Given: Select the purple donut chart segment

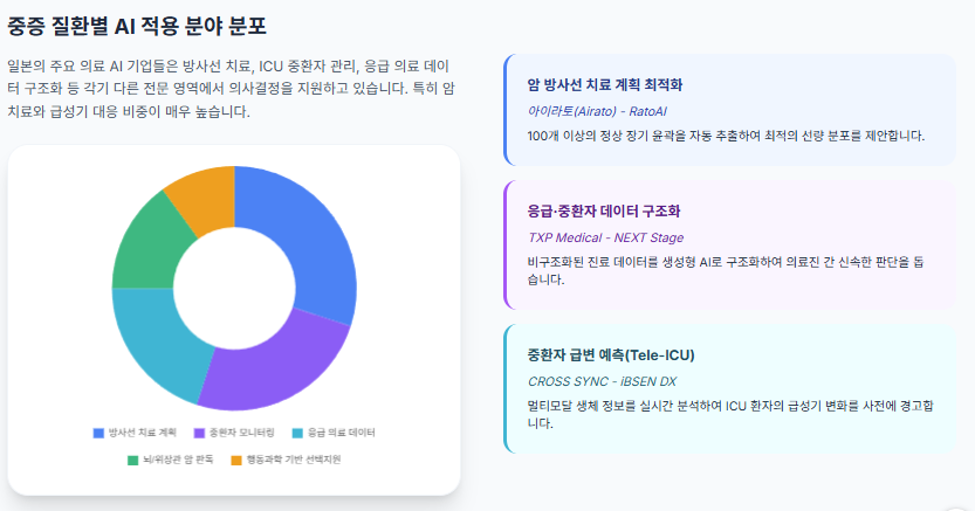Looking at the screenshot, I should (x=280, y=367).
